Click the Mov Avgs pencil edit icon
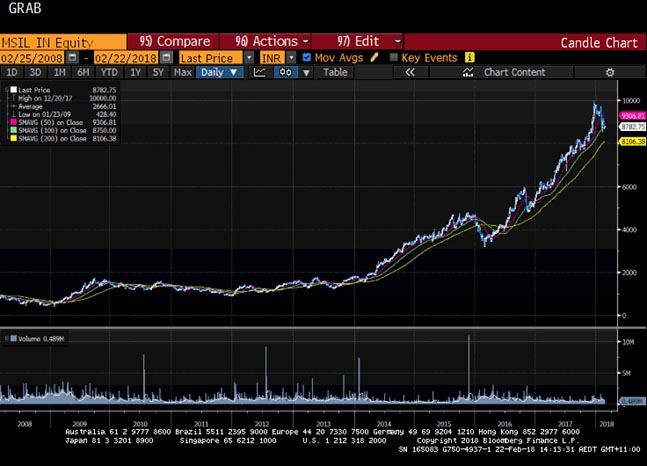Image resolution: width=647 pixels, height=466 pixels. 375,57
